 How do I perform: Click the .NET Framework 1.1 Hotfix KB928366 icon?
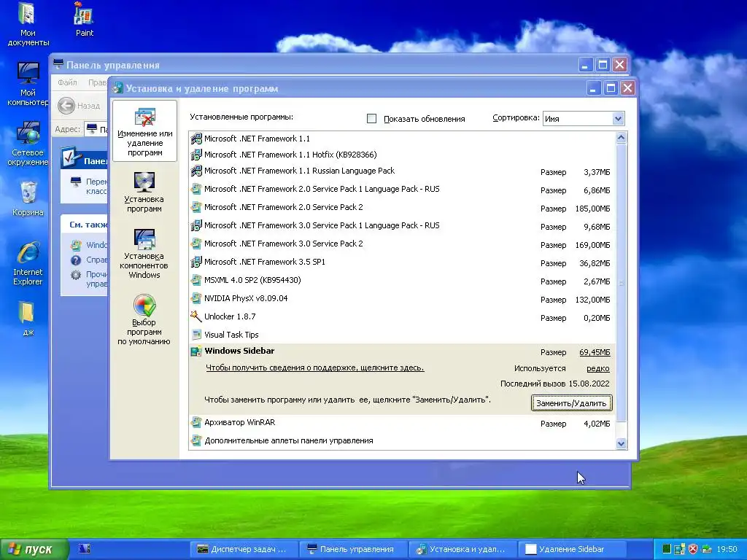[x=196, y=155]
